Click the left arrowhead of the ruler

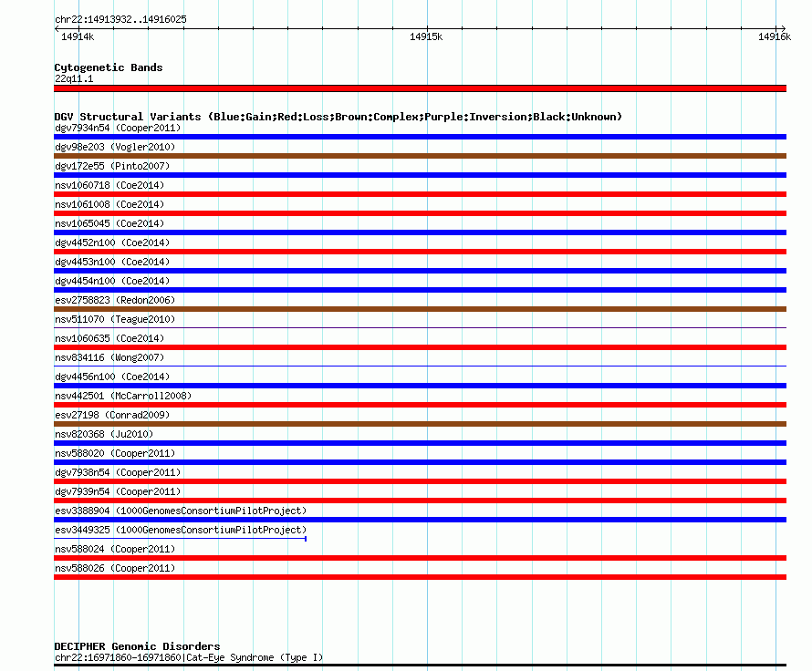57,28
